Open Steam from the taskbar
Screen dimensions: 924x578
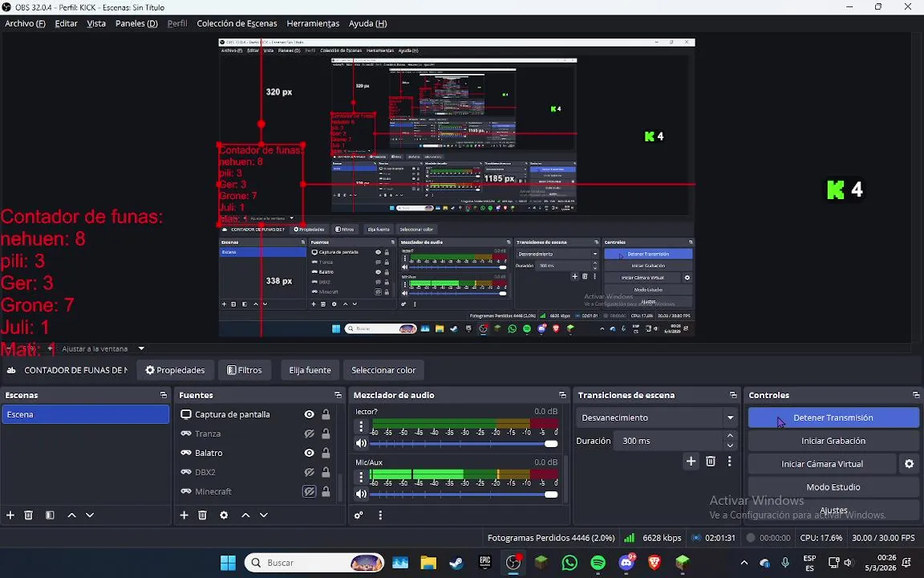point(456,563)
